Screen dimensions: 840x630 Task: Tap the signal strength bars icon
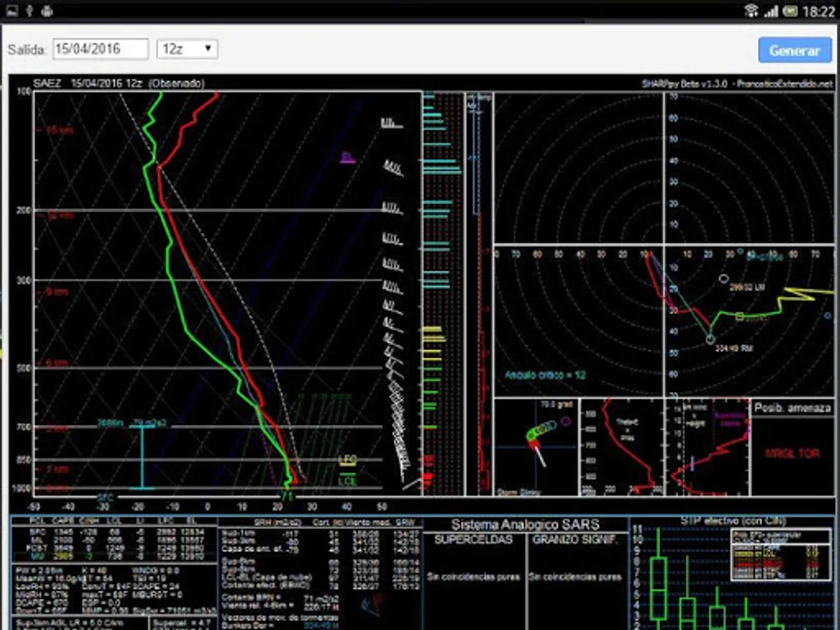[771, 10]
